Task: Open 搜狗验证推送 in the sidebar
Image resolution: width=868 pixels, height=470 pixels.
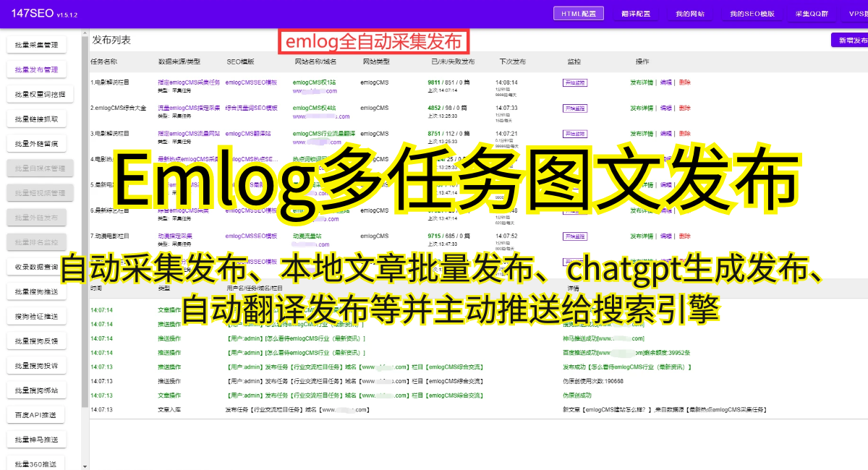Action: tap(36, 316)
